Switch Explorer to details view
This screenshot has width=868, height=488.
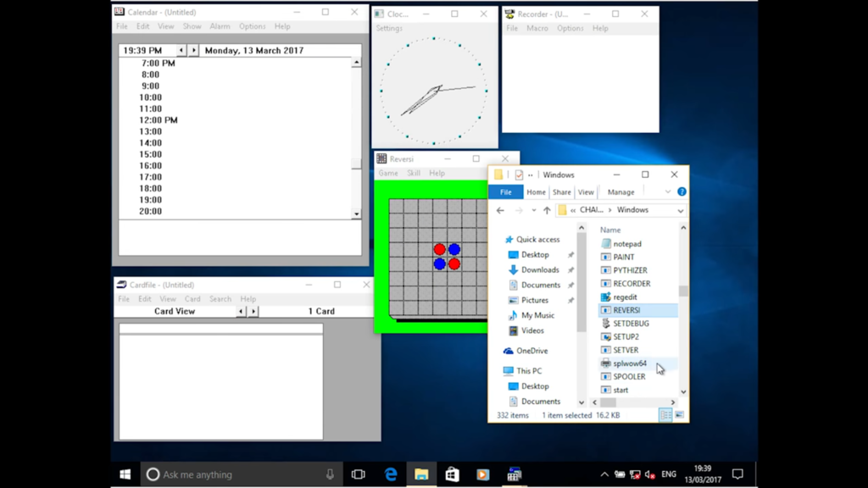[666, 414]
